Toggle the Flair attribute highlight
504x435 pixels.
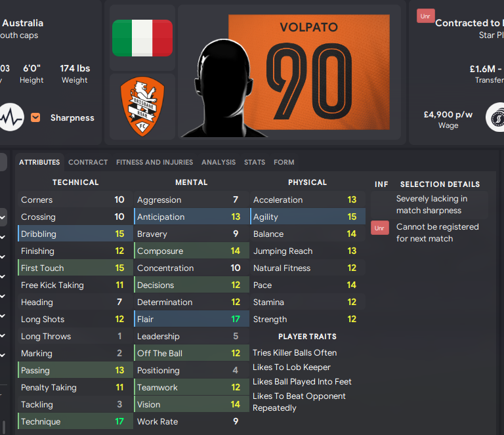pos(190,320)
